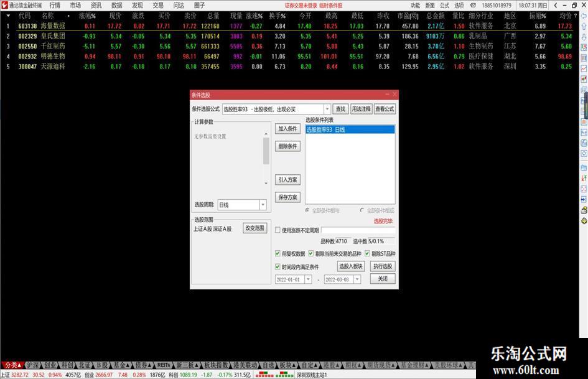The width and height of the screenshot is (588, 379).
Task: Click the 涨幅% column header
Action: point(87,16)
